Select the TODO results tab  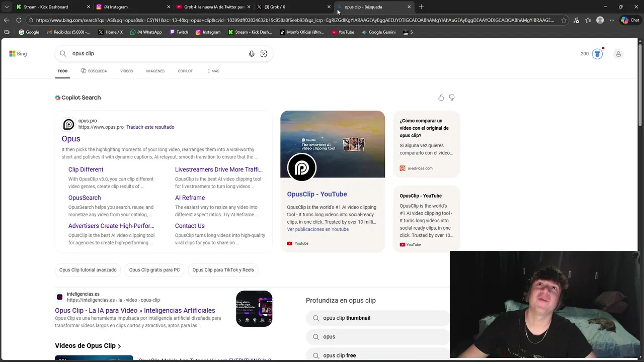tap(62, 71)
